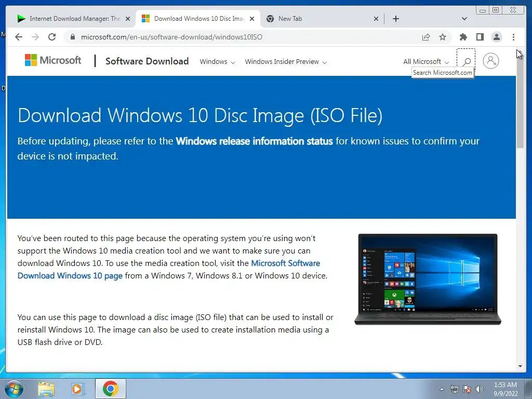
Task: Toggle the Chrome side panel icon
Action: 480,37
